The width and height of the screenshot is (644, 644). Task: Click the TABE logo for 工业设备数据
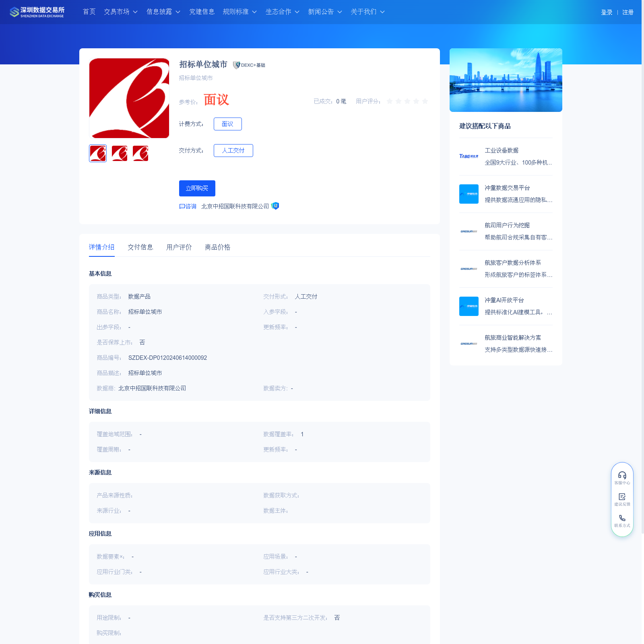[x=469, y=156]
